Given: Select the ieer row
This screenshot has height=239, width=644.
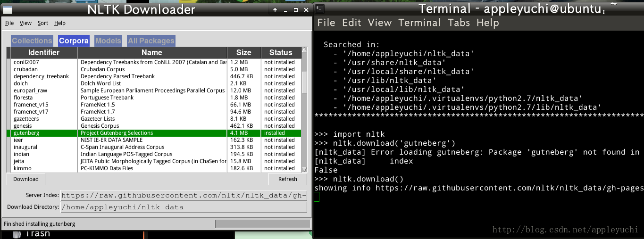Looking at the screenshot, I should pyautogui.click(x=154, y=140).
